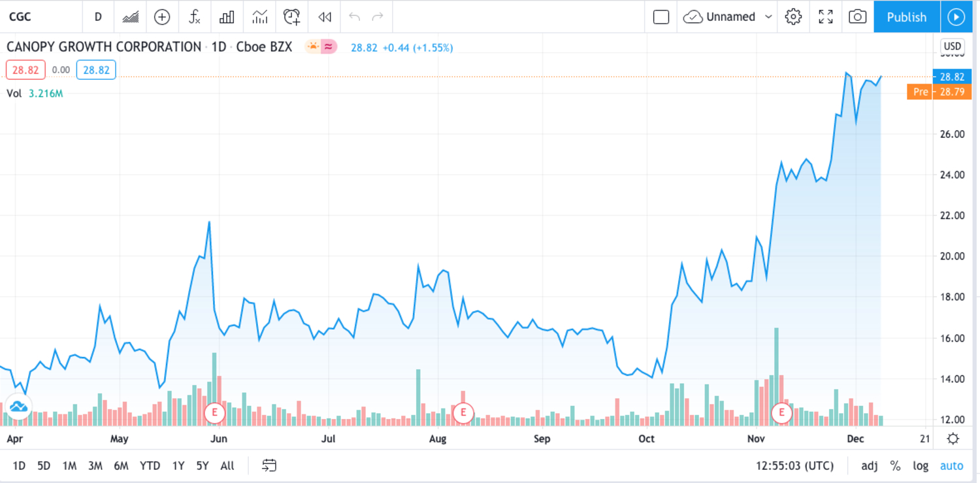Select the layout square icon

[x=661, y=17]
